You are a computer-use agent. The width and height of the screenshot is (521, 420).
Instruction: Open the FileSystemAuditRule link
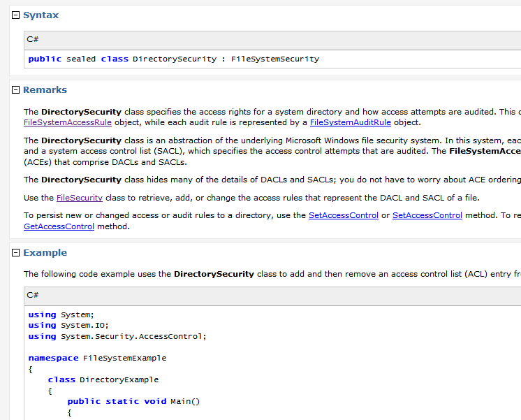pyautogui.click(x=350, y=122)
